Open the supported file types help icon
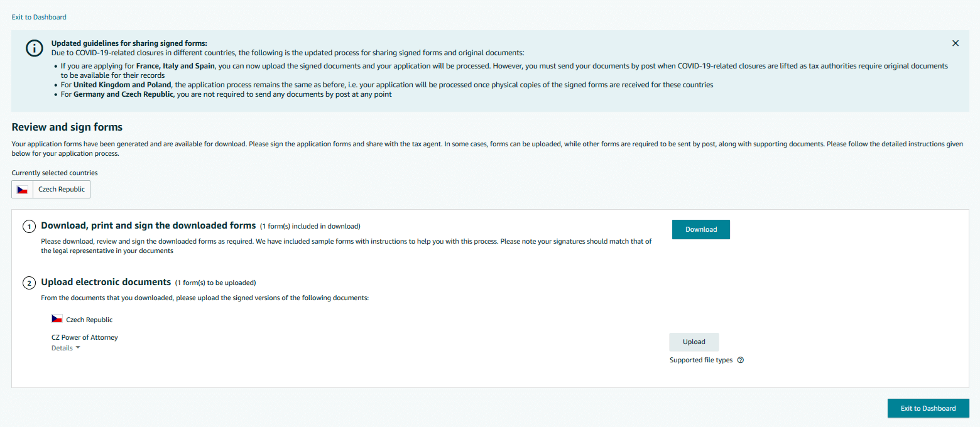Image resolution: width=980 pixels, height=427 pixels. tap(741, 360)
